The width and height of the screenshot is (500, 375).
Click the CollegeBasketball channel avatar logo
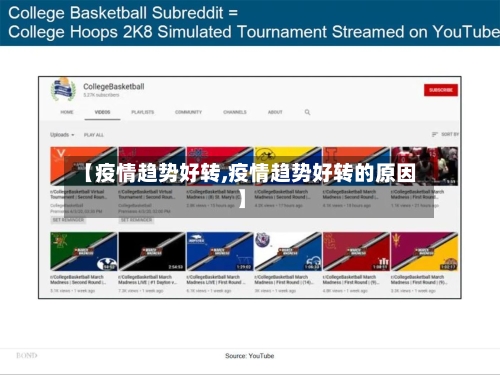63,89
